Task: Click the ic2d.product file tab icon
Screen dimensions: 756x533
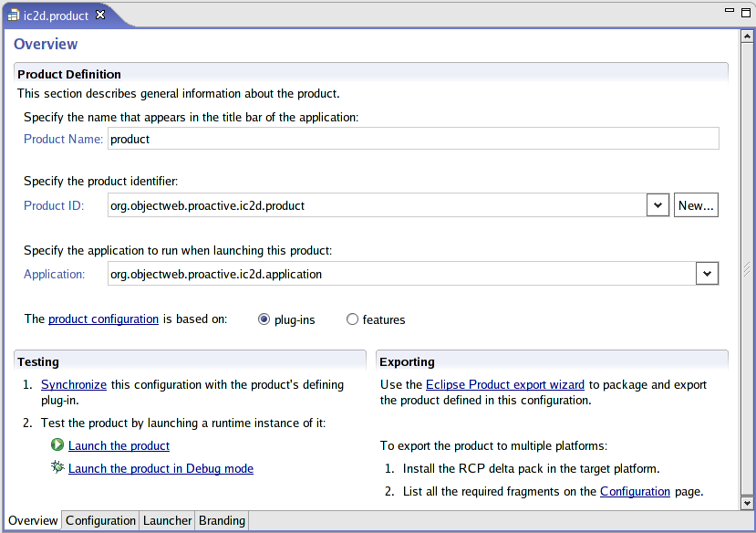Action: [14, 16]
